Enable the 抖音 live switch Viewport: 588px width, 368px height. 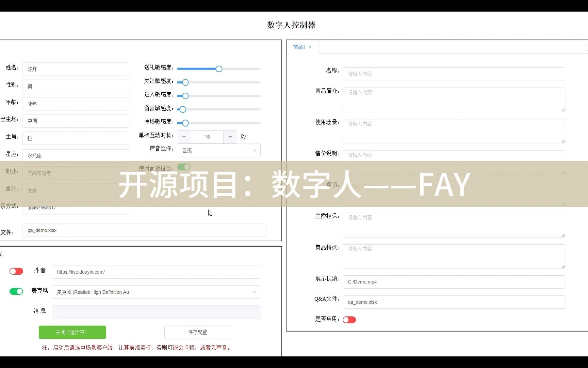coord(16,271)
